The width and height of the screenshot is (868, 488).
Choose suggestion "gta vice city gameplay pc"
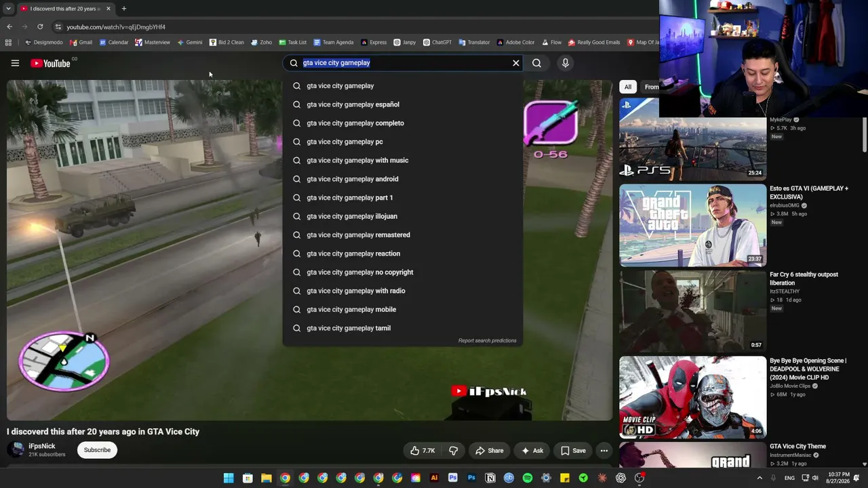403,142
